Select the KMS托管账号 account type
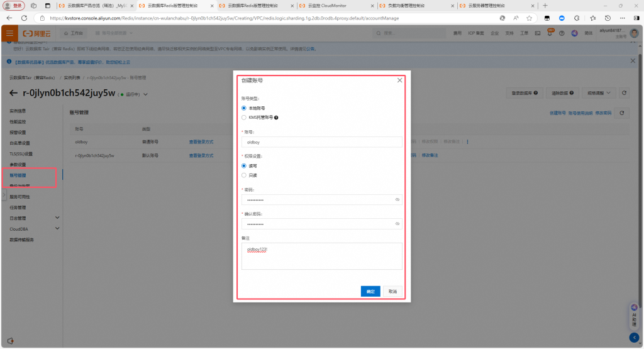 click(244, 118)
